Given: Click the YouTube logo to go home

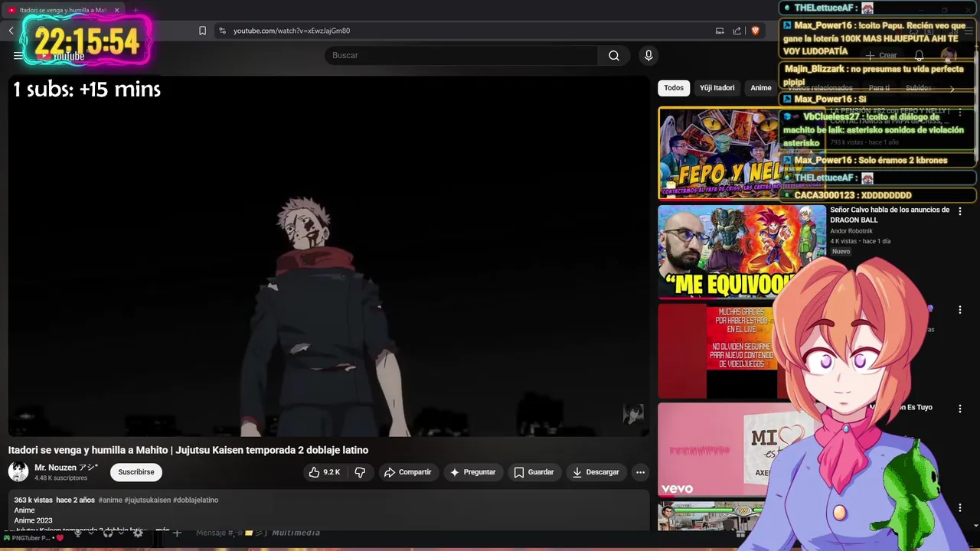Looking at the screenshot, I should pos(60,56).
